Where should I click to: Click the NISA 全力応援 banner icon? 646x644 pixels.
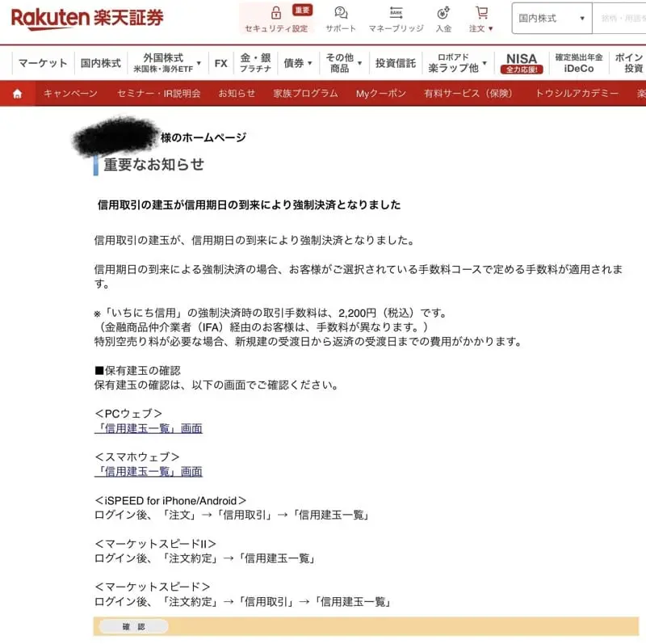point(521,63)
